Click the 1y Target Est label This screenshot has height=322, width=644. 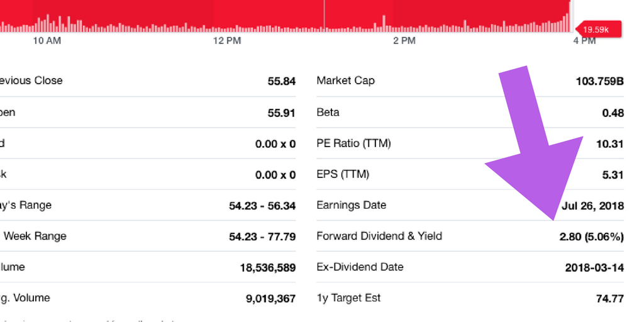point(348,297)
